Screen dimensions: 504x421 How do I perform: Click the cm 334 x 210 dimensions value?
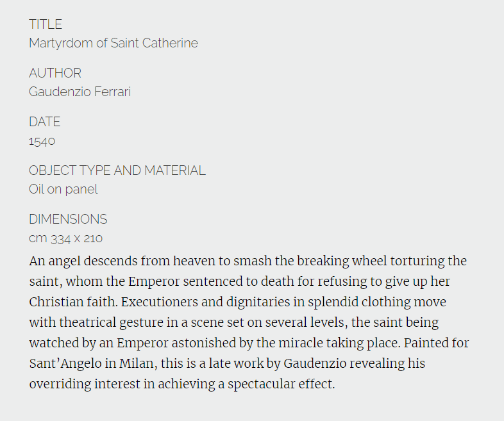pos(65,238)
